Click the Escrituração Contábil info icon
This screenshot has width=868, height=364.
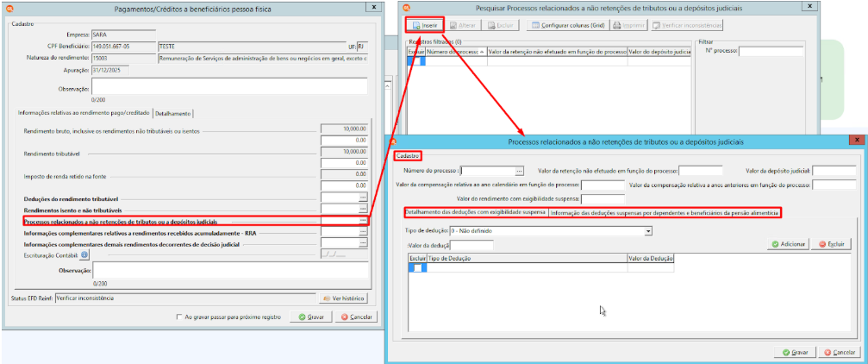[84, 254]
